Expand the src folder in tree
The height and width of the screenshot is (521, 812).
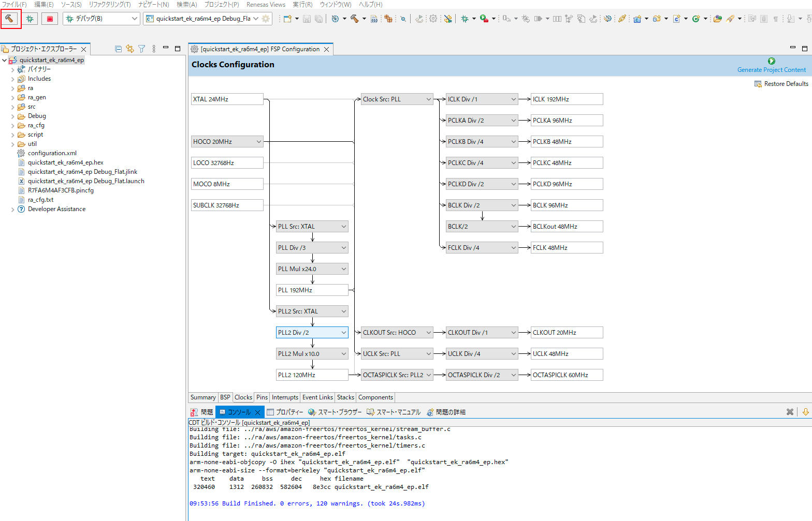coord(13,107)
